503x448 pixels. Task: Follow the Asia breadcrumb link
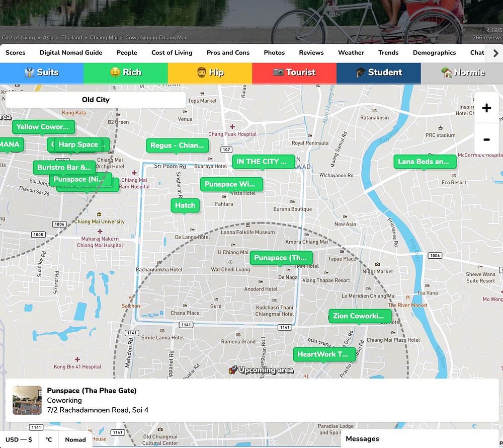48,38
